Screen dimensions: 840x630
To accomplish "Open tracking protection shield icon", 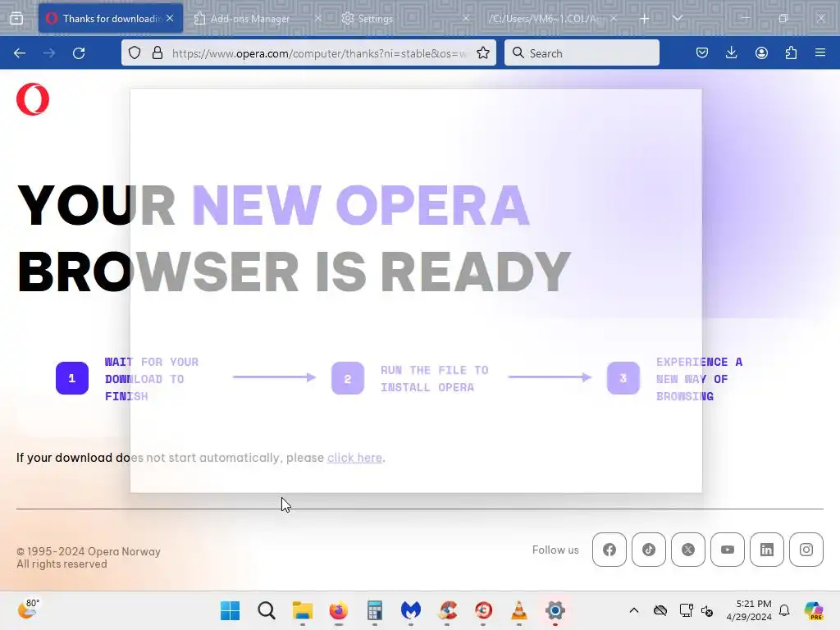I will [x=135, y=53].
